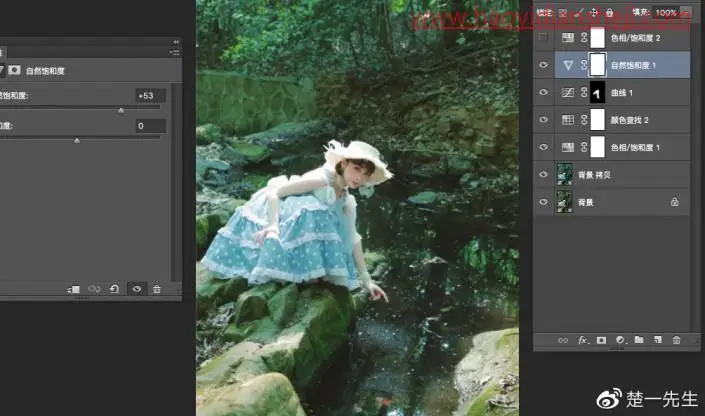This screenshot has height=416, width=705.
Task: Hide the 自然饱和度 1 layer
Action: pos(543,65)
